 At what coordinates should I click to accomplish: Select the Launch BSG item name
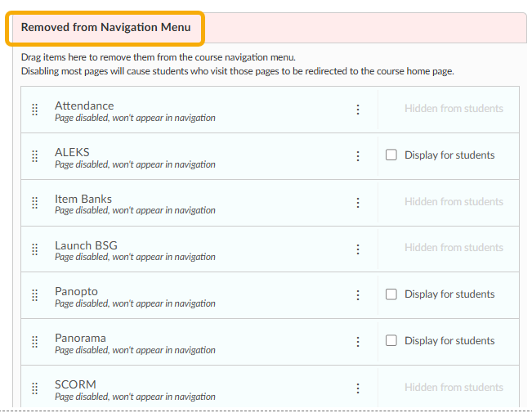click(86, 245)
